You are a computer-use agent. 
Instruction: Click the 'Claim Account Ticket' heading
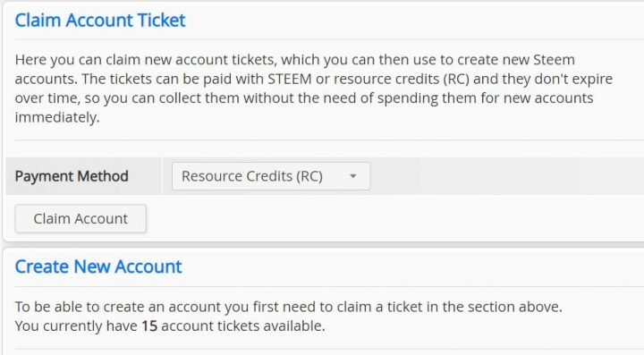tap(100, 20)
